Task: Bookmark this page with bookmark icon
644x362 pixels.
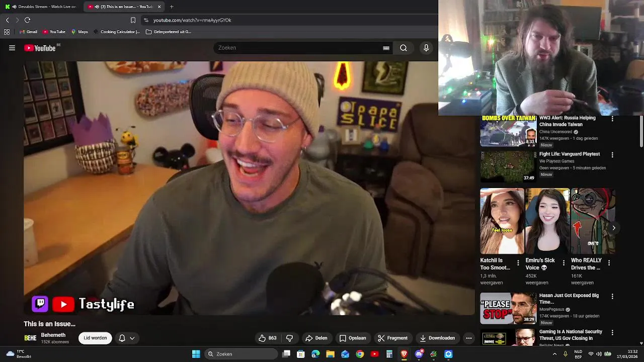Action: [x=133, y=20]
